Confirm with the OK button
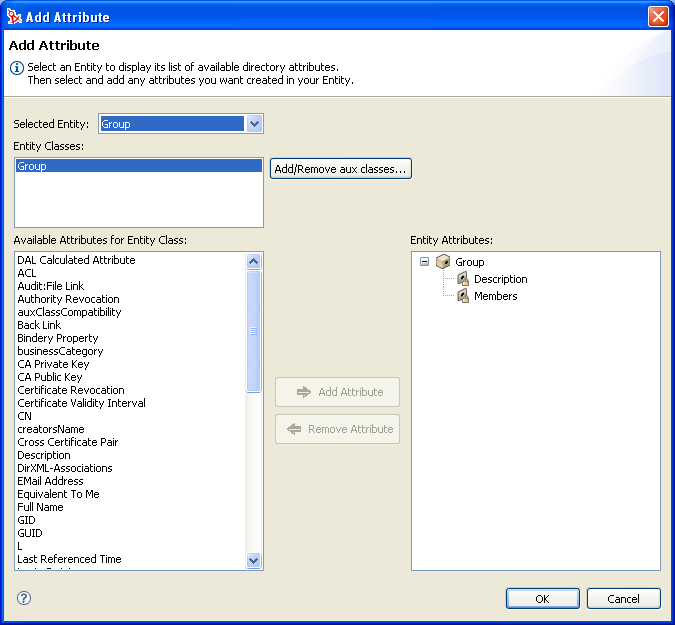Image resolution: width=675 pixels, height=625 pixels. click(x=542, y=599)
